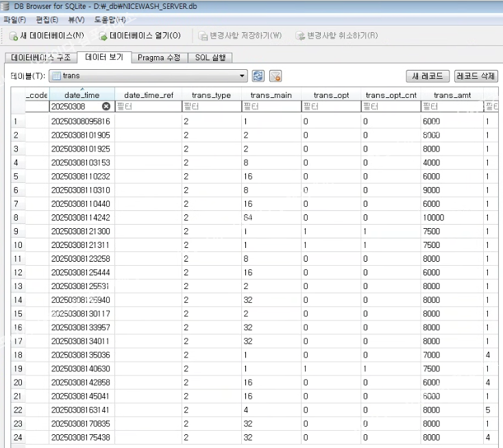Switch to the SQL 실행 tab

pos(210,58)
